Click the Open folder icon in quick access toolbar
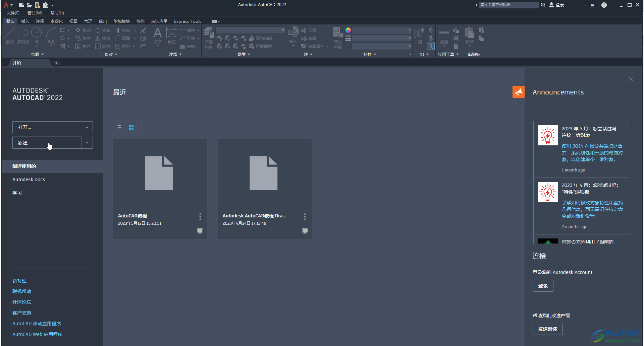 (x=29, y=5)
